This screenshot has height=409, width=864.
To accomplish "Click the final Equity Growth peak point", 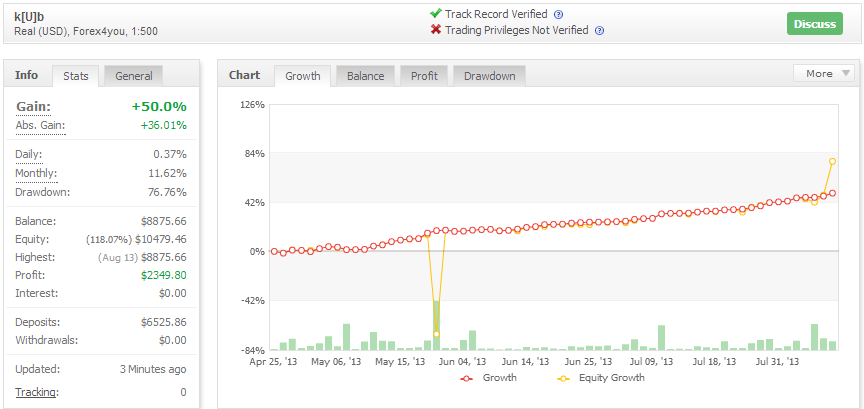I will coord(832,162).
